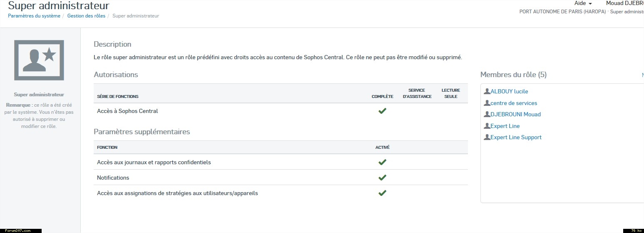
Task: Open centre de services member link
Action: pyautogui.click(x=514, y=103)
